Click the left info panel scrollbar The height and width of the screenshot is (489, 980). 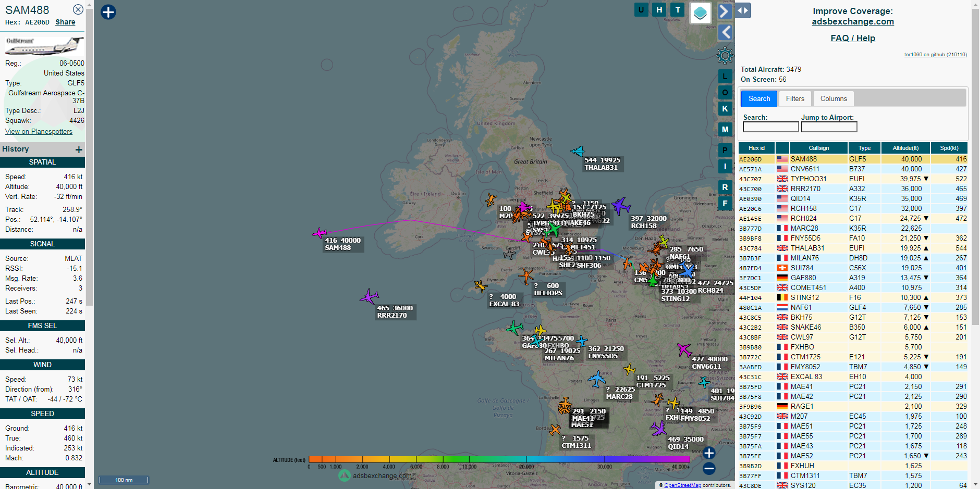[90, 156]
